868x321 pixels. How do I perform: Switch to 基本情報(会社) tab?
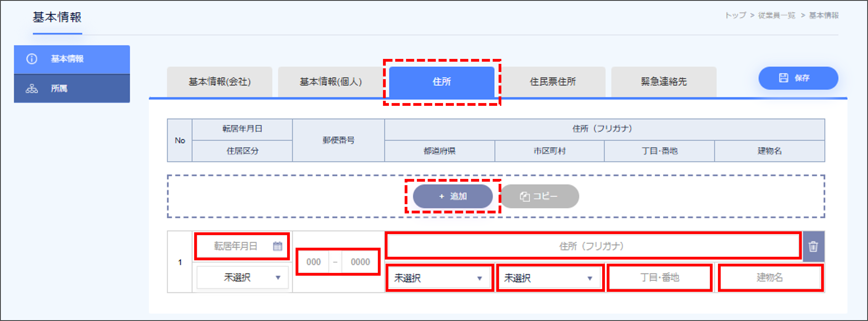tap(219, 82)
